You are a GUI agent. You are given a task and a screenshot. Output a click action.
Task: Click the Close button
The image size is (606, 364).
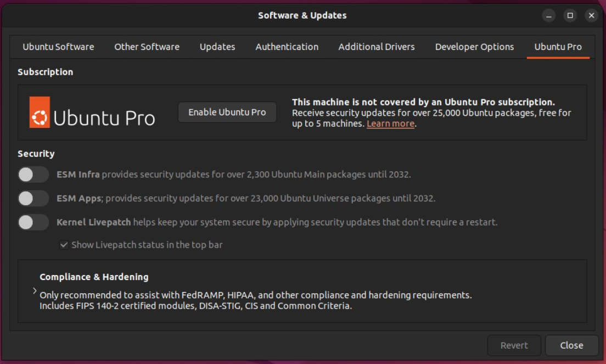tap(571, 345)
